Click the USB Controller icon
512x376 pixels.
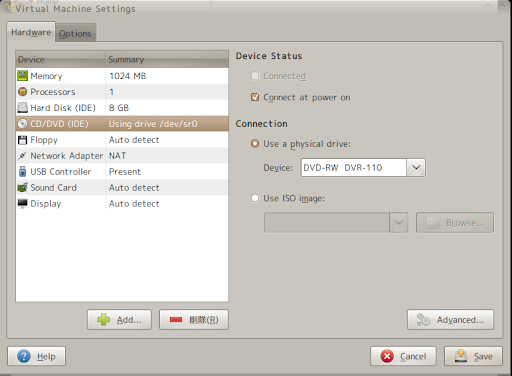(x=22, y=172)
